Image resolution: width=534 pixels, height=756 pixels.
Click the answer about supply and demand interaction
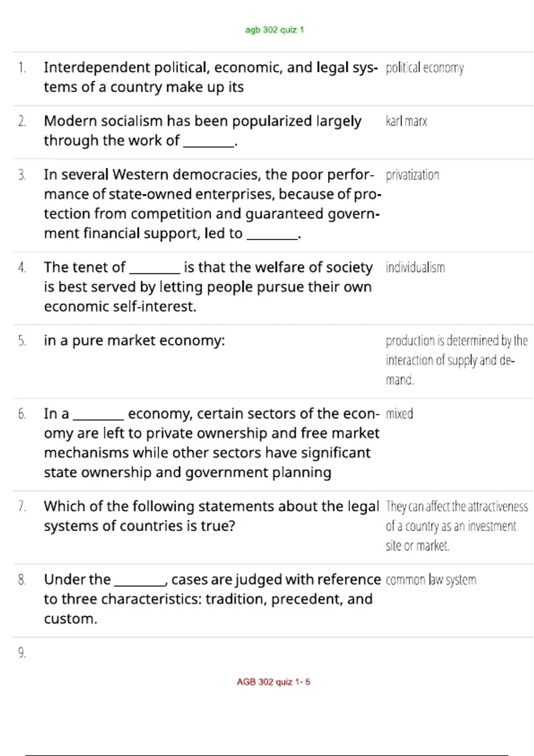click(456, 360)
